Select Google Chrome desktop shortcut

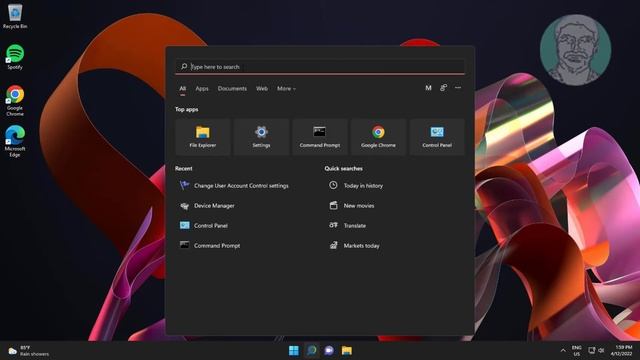pos(15,100)
